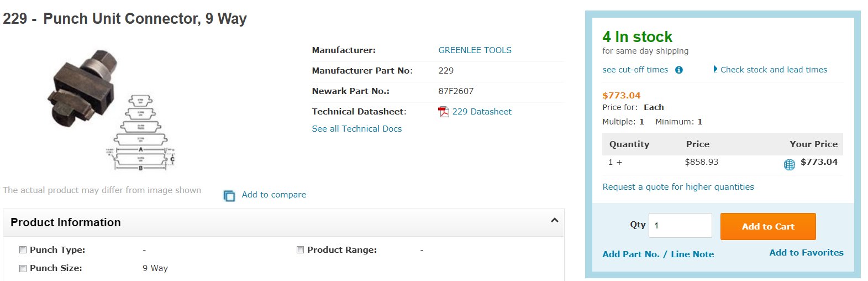Click the Add to Cart button

click(768, 226)
